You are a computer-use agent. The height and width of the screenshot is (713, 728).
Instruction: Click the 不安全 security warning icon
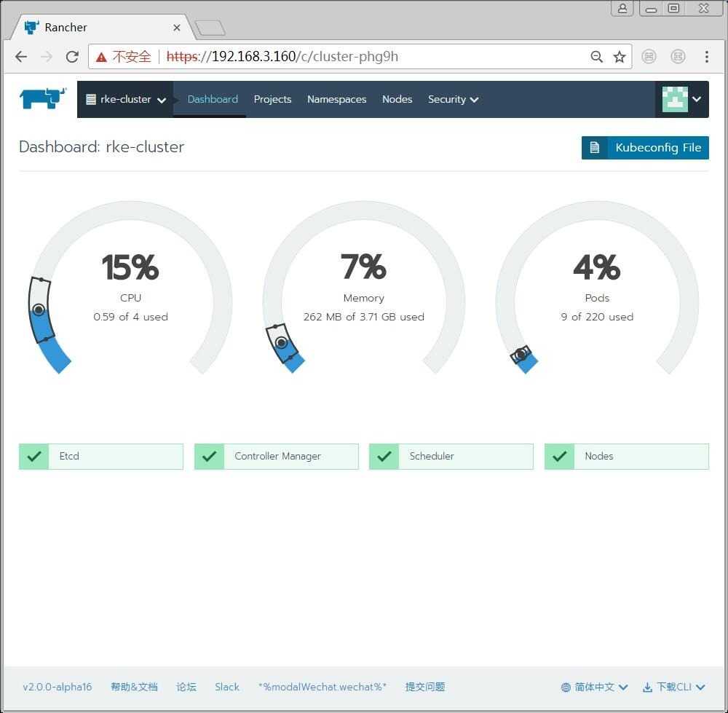[x=101, y=57]
